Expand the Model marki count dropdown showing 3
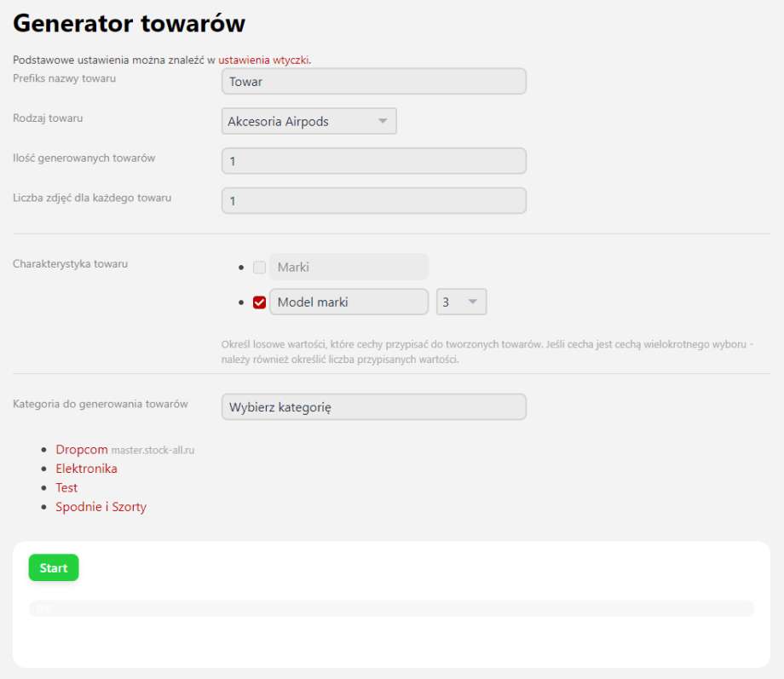 click(461, 302)
